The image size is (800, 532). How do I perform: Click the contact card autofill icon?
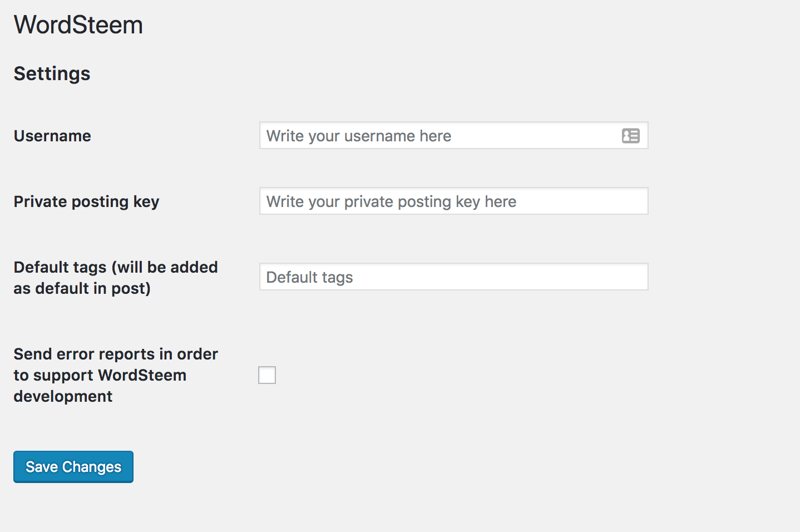click(x=630, y=136)
